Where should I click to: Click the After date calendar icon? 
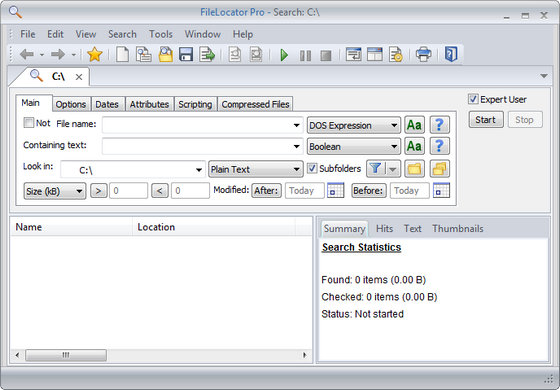coord(336,190)
